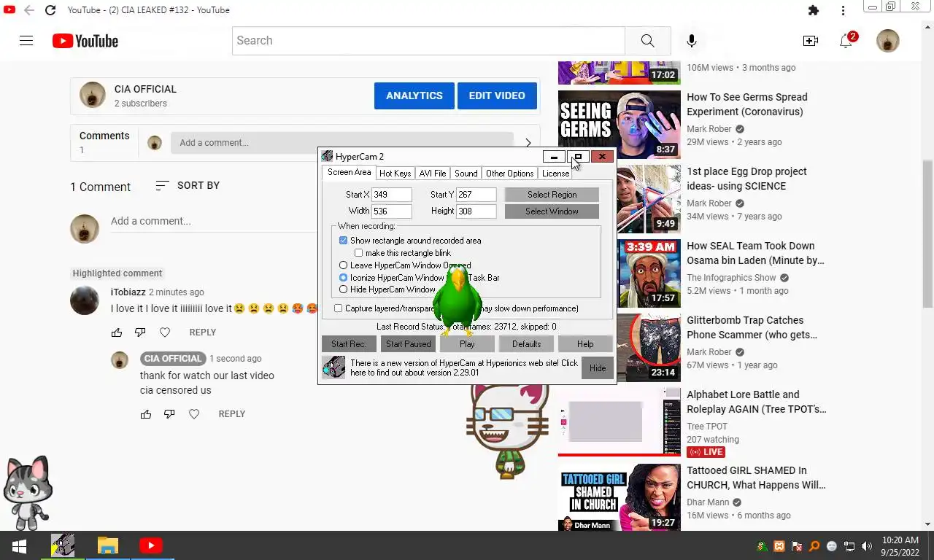Dislike iTobiazz's comment with thumbs down
Image resolution: width=934 pixels, height=560 pixels.
pos(140,332)
